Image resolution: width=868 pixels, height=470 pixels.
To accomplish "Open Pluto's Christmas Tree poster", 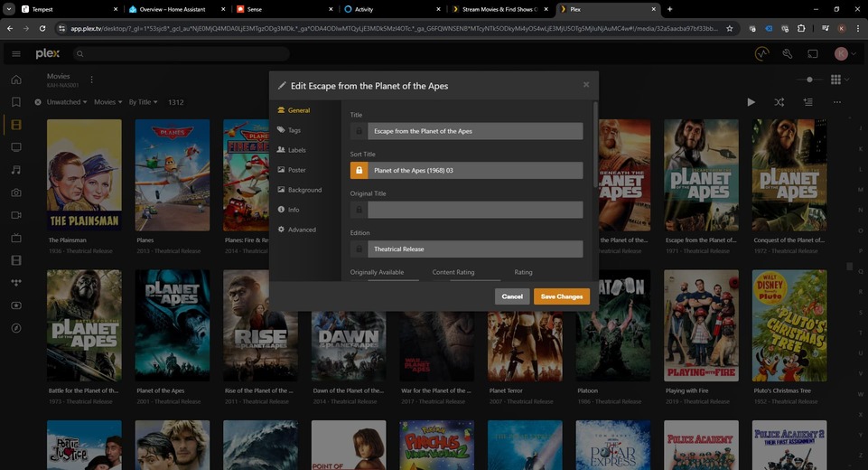I will coord(789,325).
